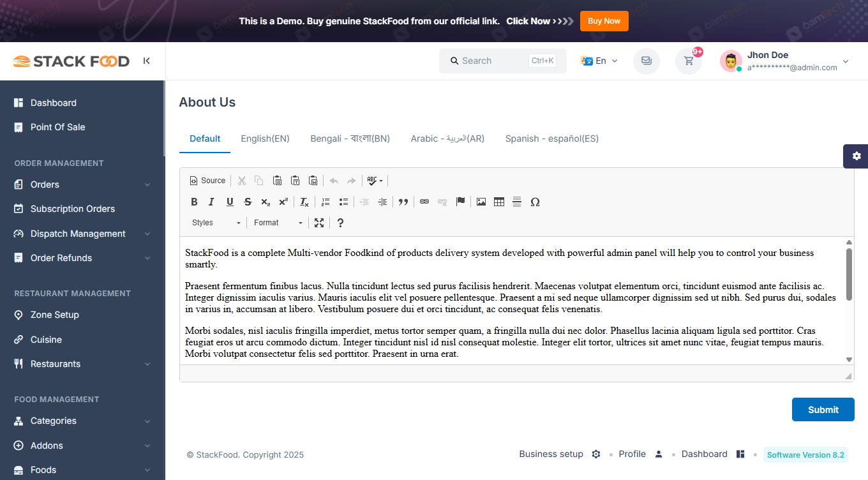Insert special character omega
Viewport: 868px width, 480px height.
point(535,202)
